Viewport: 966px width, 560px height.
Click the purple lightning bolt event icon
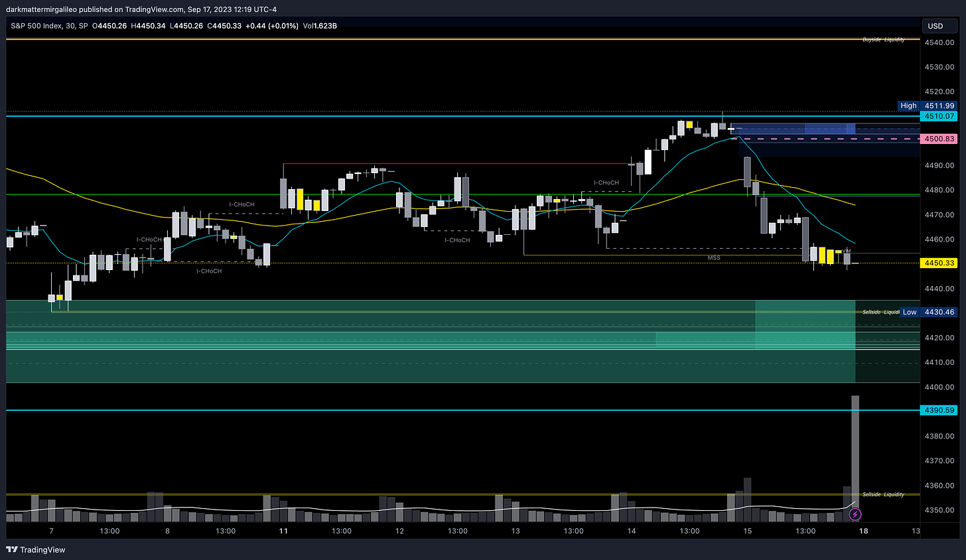click(x=855, y=514)
